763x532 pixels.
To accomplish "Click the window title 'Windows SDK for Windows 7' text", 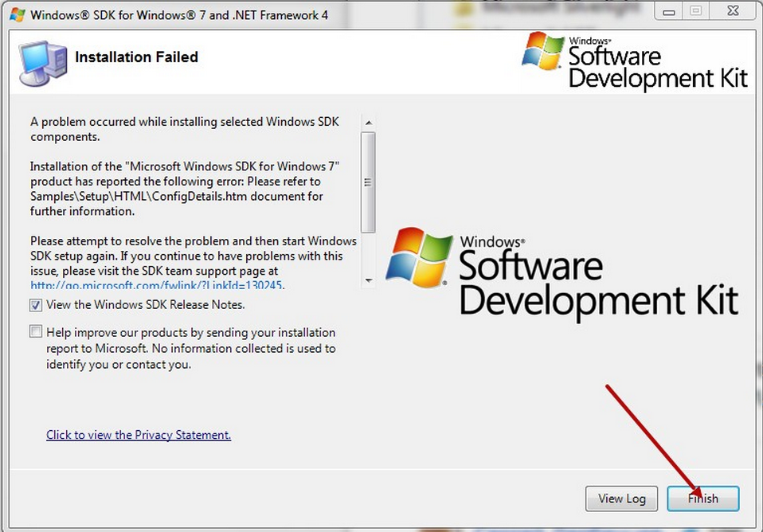I will (x=179, y=15).
